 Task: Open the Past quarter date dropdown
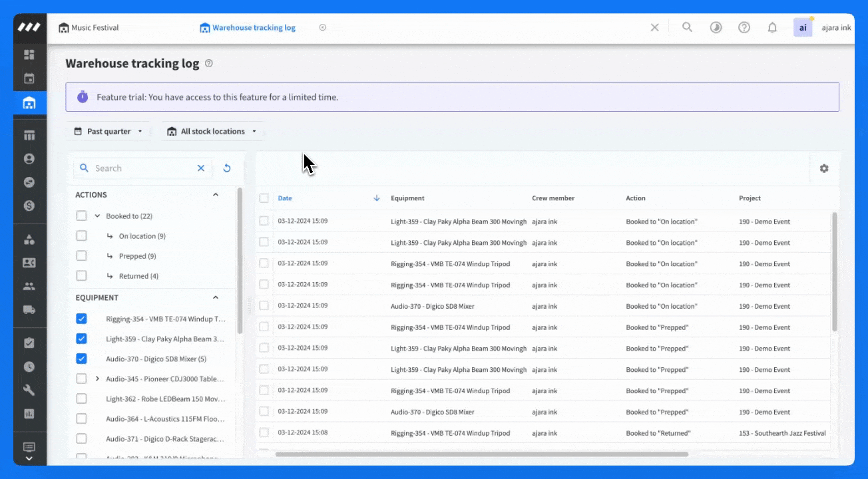(108, 131)
